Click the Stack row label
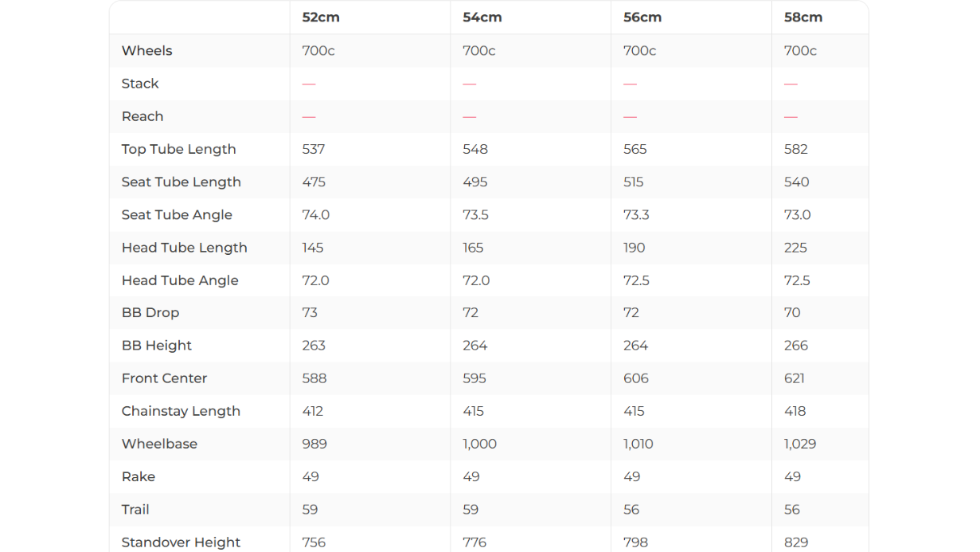 (x=140, y=84)
